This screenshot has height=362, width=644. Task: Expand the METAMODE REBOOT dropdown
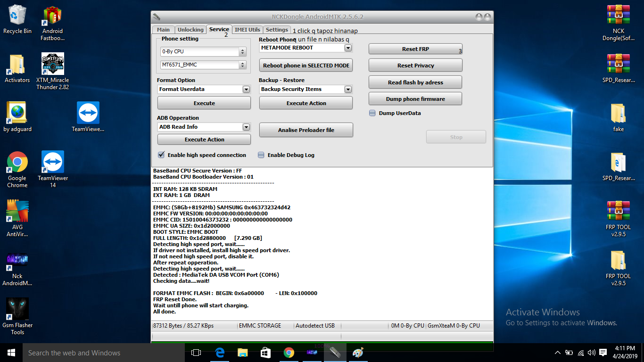pos(348,48)
